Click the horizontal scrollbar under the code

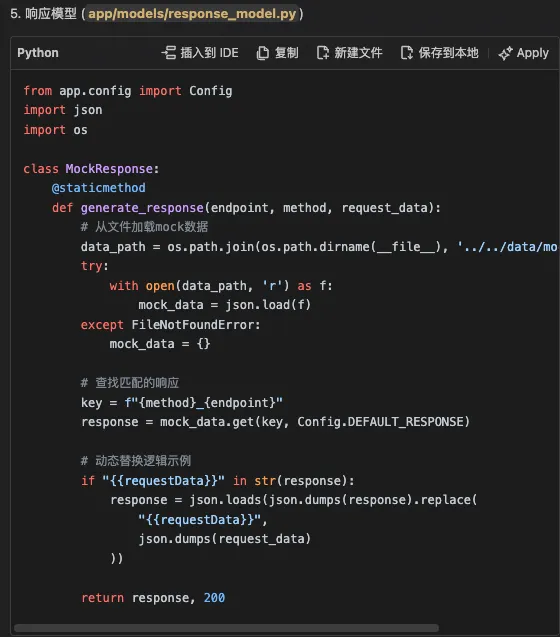(226, 628)
